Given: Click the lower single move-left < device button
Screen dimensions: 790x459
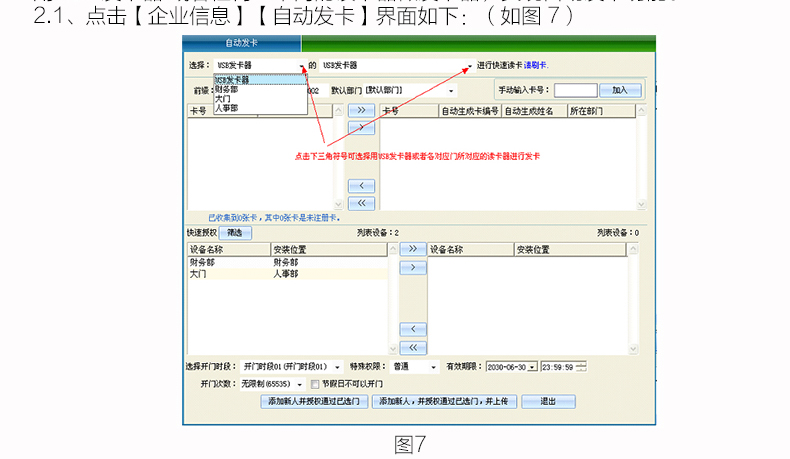Looking at the screenshot, I should pos(413,329).
